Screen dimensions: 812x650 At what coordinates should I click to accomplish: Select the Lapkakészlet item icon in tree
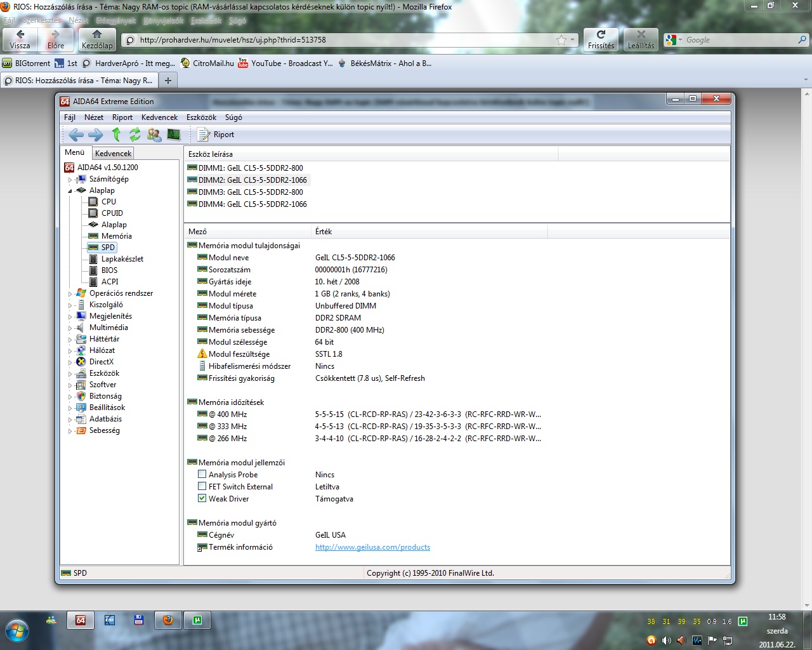click(x=93, y=259)
